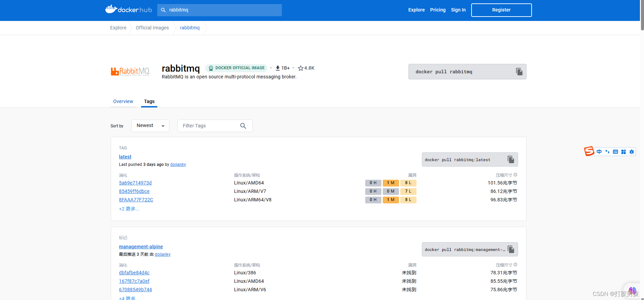Open the compressed size info icon in the latest card
Image resolution: width=644 pixels, height=300 pixels.
(x=515, y=175)
